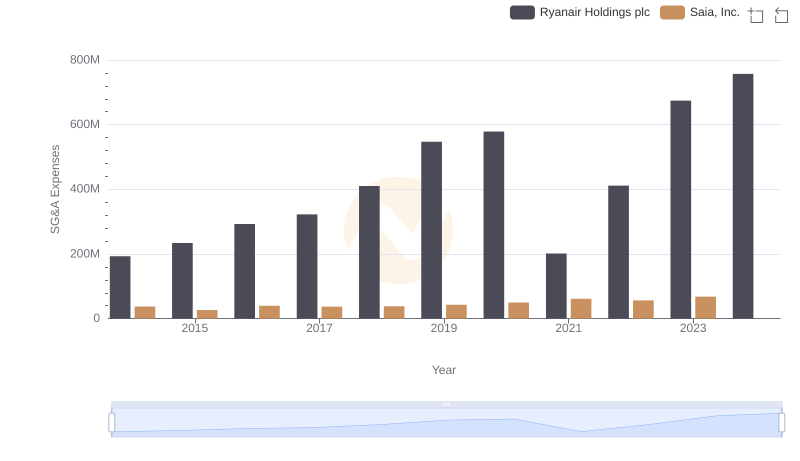This screenshot has height=461, width=800.
Task: Click the Saia, Inc. legend label
Action: pyautogui.click(x=714, y=12)
